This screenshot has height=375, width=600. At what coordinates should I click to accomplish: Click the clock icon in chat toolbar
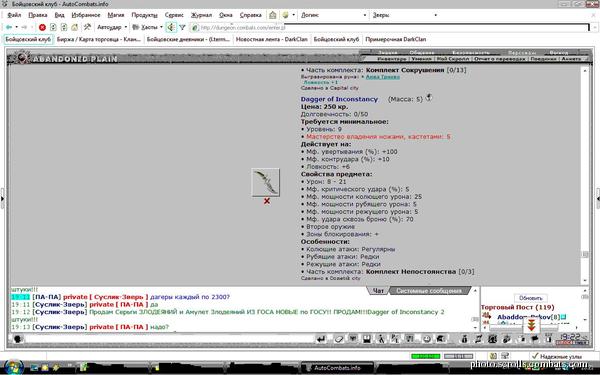427,339
